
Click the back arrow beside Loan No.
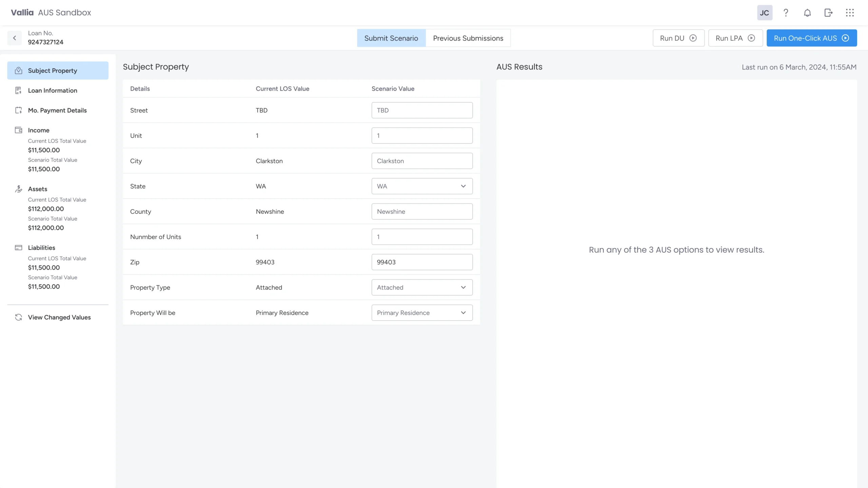coord(15,38)
